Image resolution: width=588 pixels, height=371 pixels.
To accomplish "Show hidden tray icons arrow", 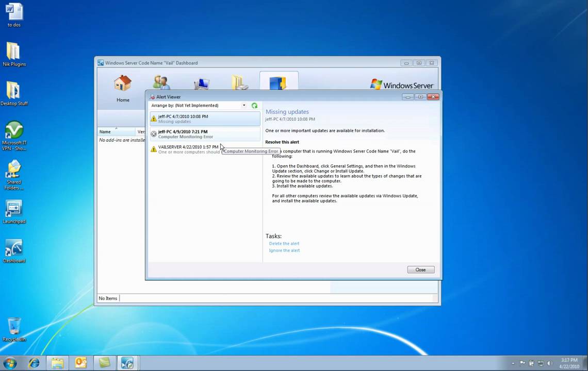I will [x=513, y=363].
